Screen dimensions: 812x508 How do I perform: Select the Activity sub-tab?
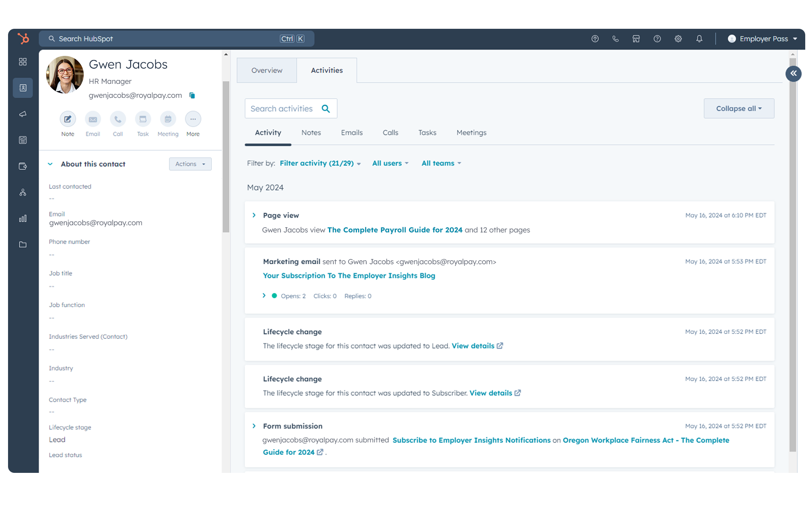pos(268,133)
